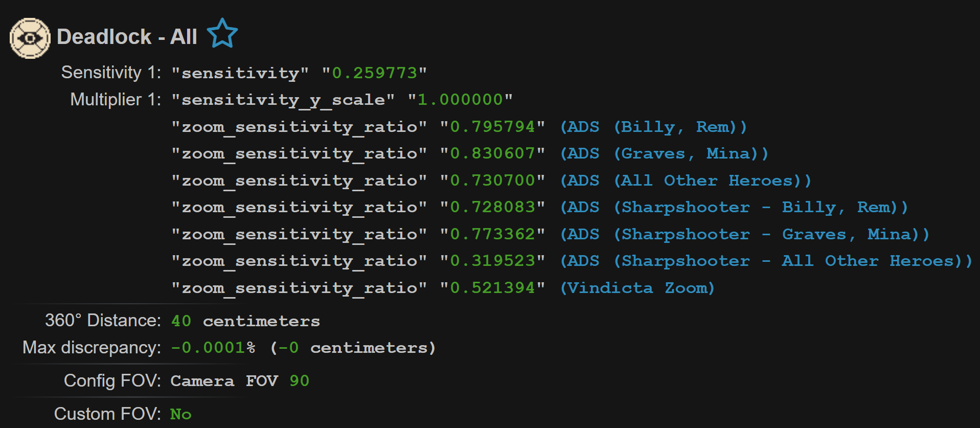The height and width of the screenshot is (428, 980).
Task: Favorite Deadlock with the star icon
Action: (222, 33)
